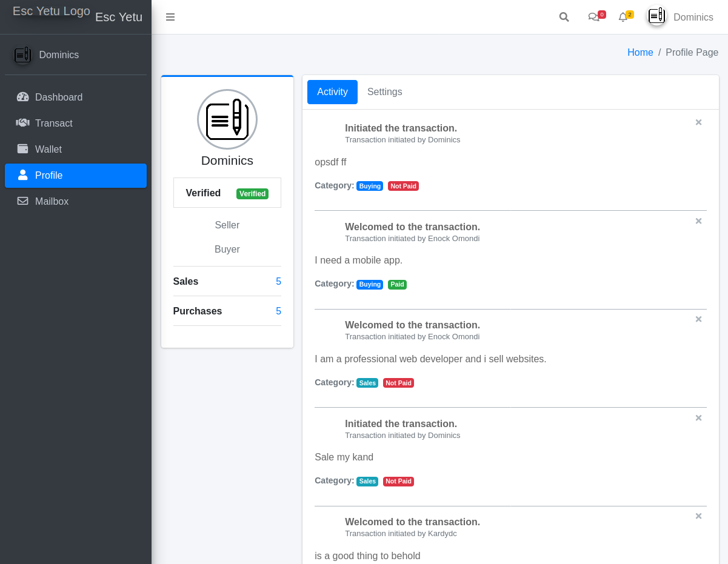Select the Activity tab
This screenshot has width=728, height=564.
[x=332, y=91]
